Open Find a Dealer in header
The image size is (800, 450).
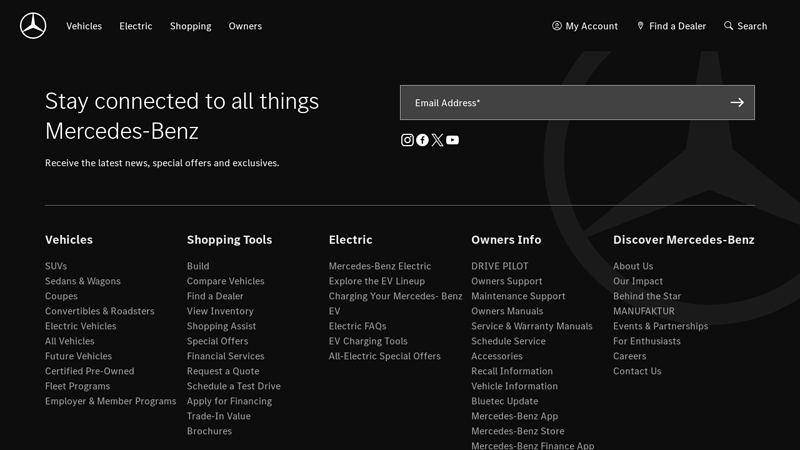click(671, 26)
